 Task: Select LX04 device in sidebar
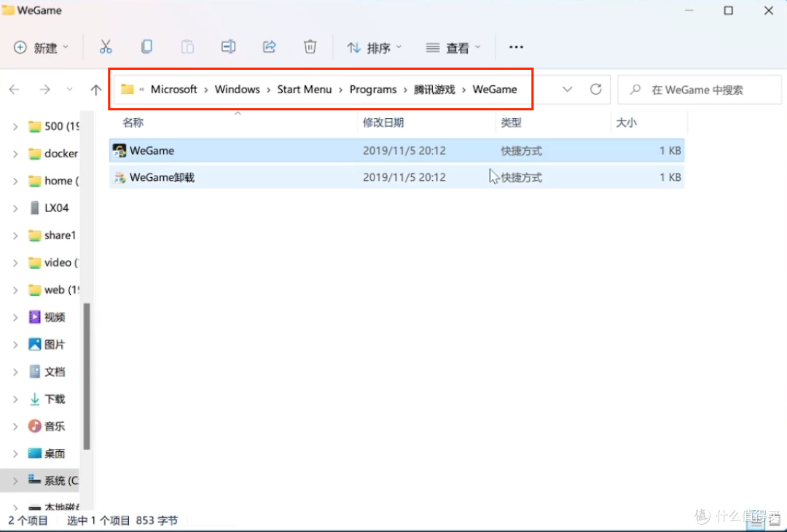pyautogui.click(x=49, y=208)
